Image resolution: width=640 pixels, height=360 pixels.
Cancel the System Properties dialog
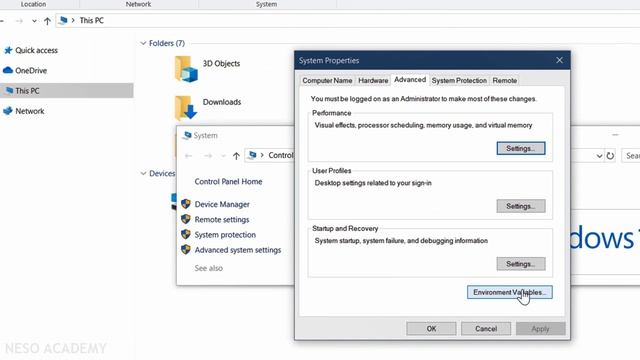(x=486, y=329)
